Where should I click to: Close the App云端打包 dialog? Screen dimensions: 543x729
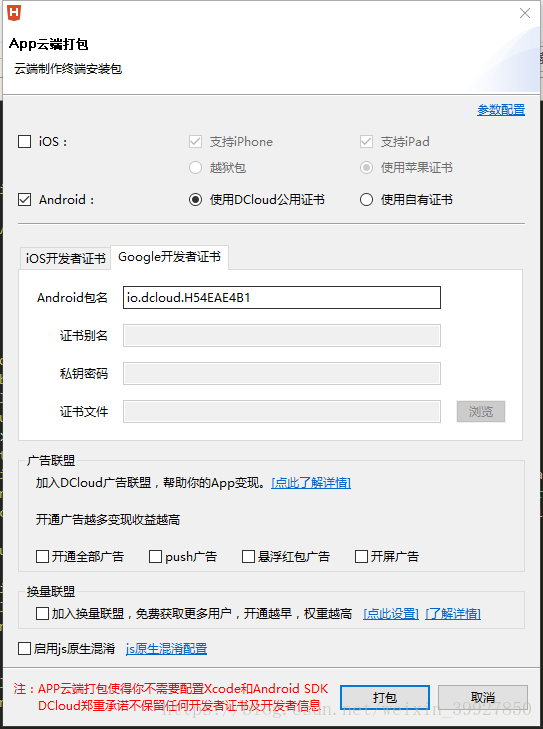525,13
